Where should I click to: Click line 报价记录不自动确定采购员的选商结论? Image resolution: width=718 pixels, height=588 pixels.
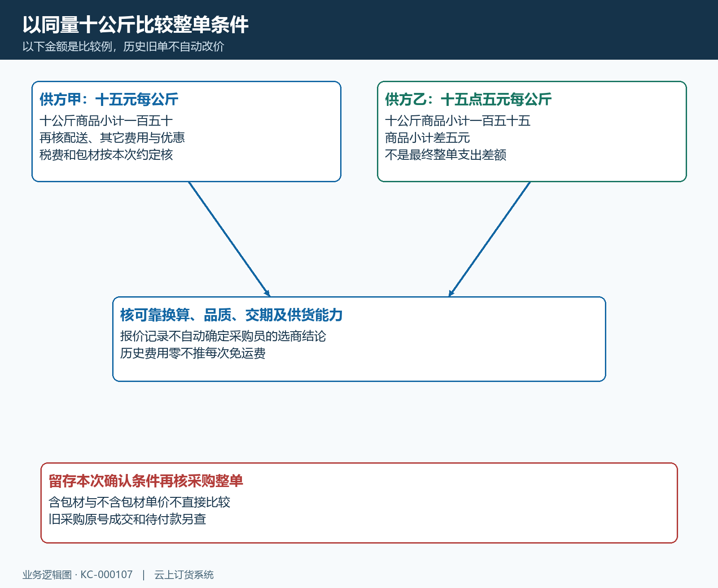[223, 336]
